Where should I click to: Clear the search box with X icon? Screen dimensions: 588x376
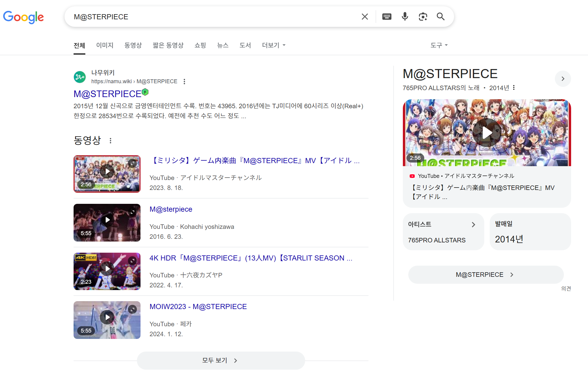pos(365,17)
